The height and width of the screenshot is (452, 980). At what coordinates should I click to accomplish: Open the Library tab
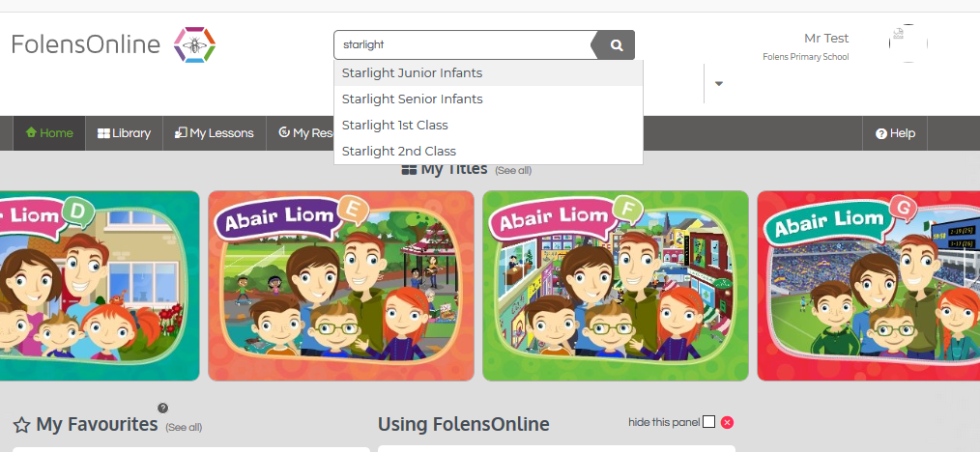coord(124,133)
